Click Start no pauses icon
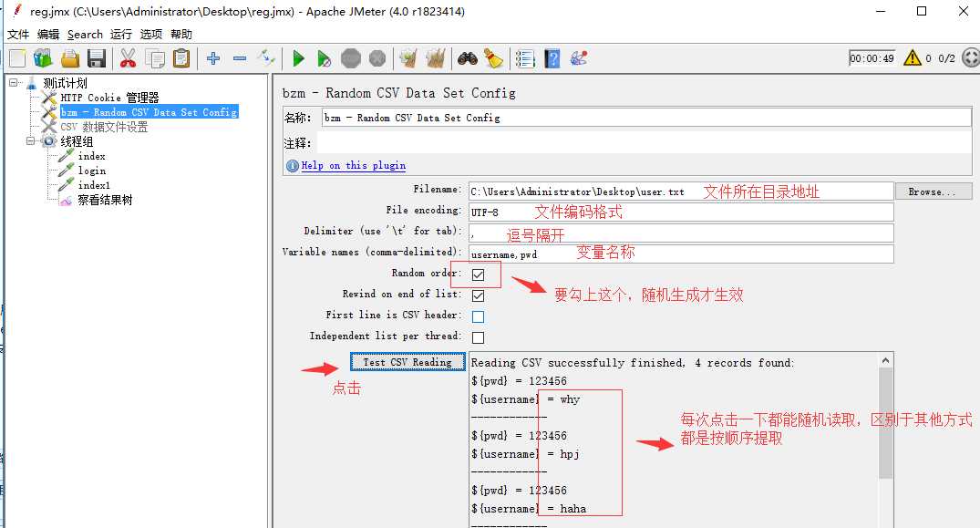980x528 pixels. (324, 58)
